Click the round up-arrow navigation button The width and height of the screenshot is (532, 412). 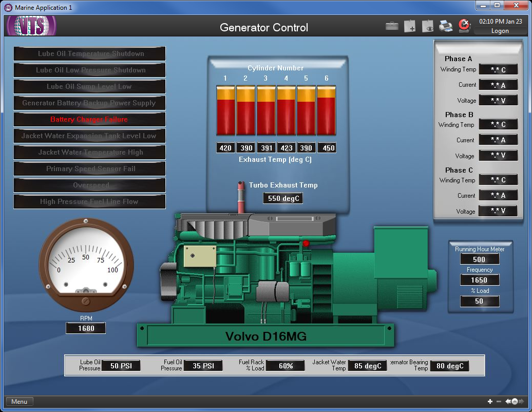pos(515,402)
